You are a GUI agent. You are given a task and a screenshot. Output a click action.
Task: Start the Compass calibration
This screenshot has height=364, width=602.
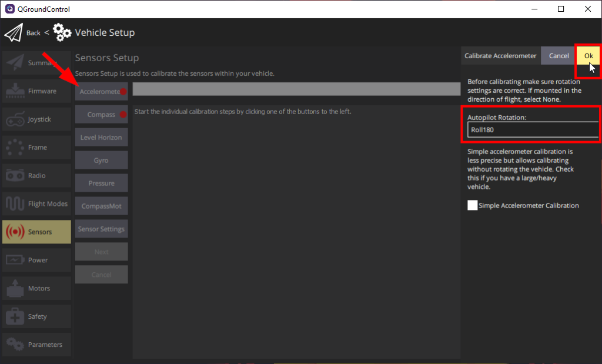point(101,115)
